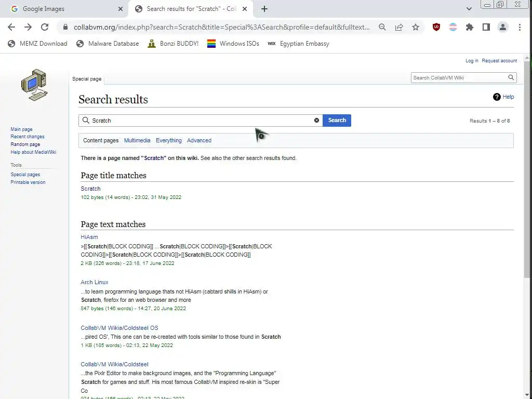Viewport: 532px width, 399px height.
Task: Click the Log in link
Action: pyautogui.click(x=472, y=61)
